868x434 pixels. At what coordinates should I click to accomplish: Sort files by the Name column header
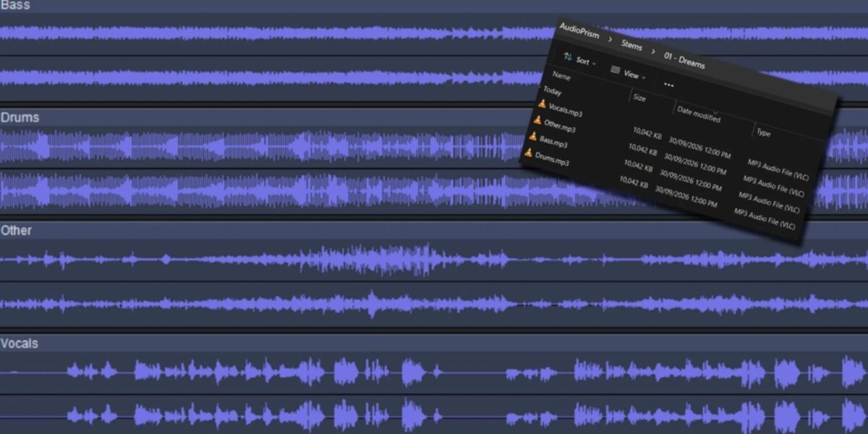(x=561, y=76)
